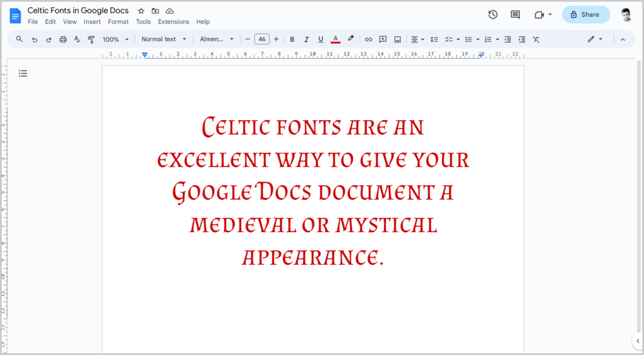This screenshot has width=644, height=355.
Task: Open the File menu
Action: pos(33,21)
